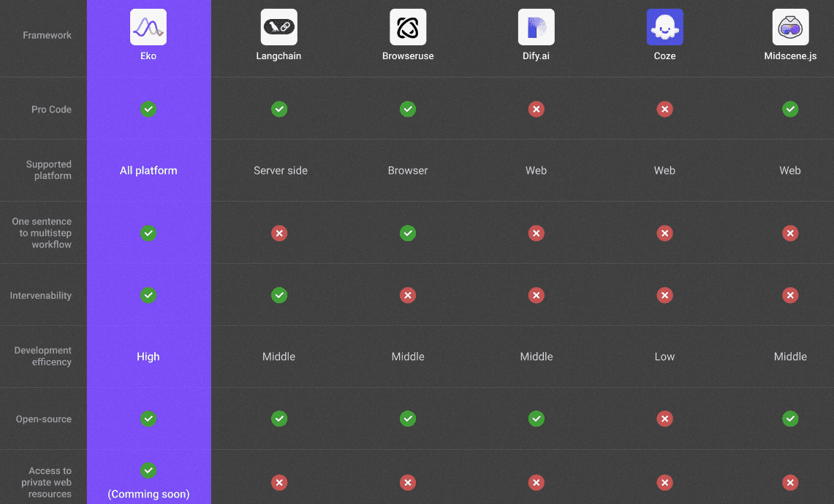Click the 'High' development efficiency value

click(148, 356)
